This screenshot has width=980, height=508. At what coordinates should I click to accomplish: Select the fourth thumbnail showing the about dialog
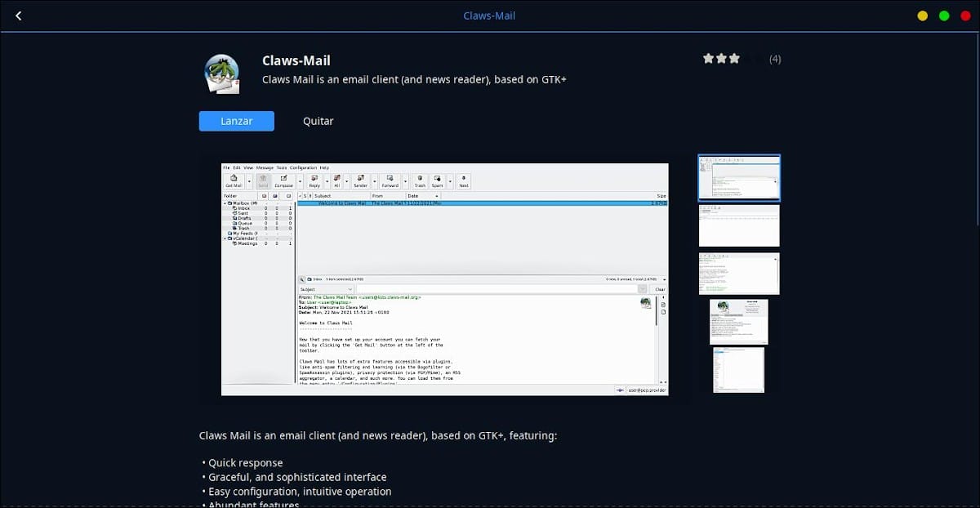pyautogui.click(x=739, y=322)
